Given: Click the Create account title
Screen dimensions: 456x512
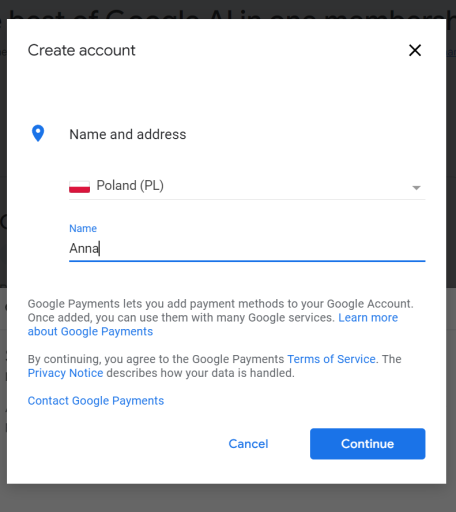Looking at the screenshot, I should point(82,50).
